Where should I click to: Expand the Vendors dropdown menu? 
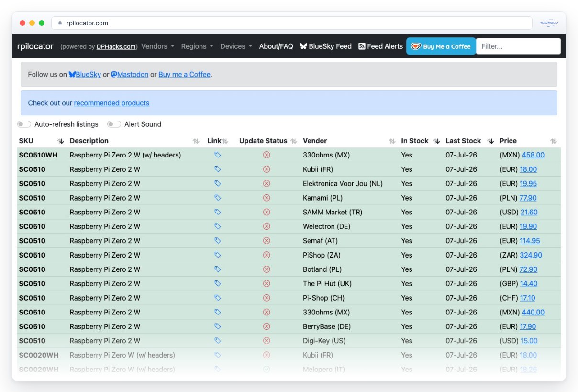click(157, 46)
